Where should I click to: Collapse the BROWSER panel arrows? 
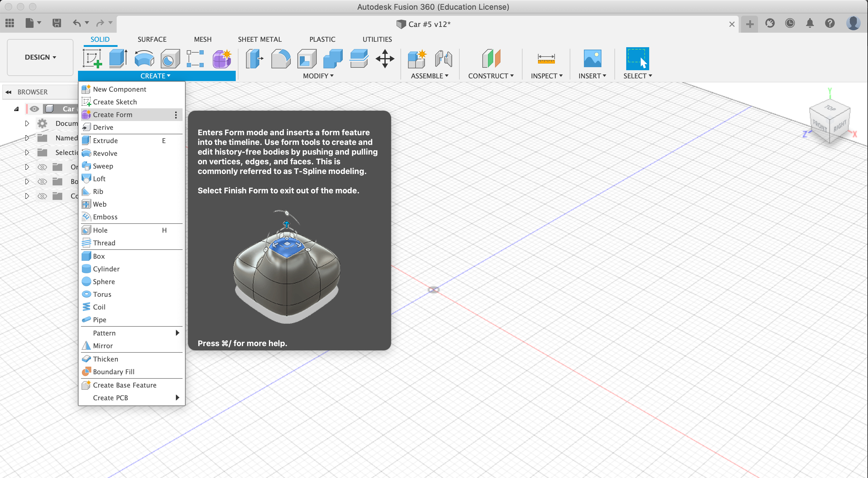(x=8, y=92)
